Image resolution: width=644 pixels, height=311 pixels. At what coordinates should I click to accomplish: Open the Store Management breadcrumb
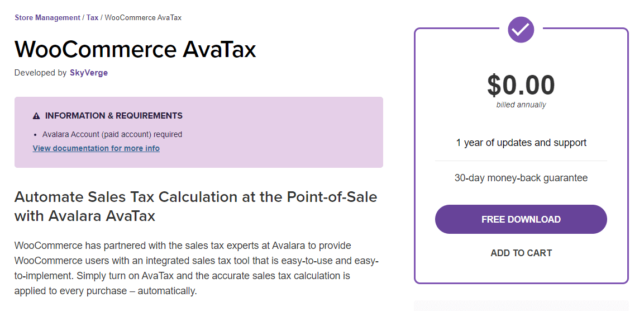[x=47, y=18]
